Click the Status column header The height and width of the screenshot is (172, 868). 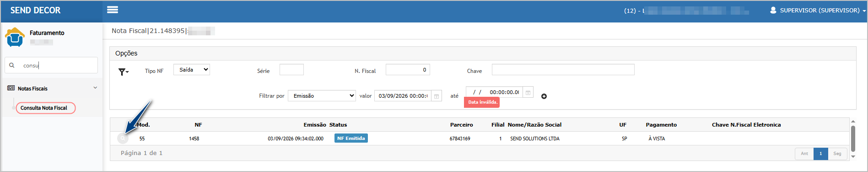338,125
